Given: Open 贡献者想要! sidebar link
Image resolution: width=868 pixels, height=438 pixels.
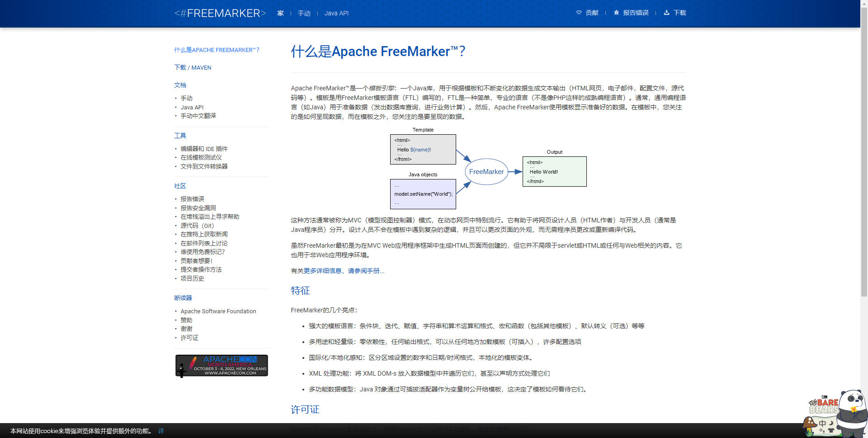Looking at the screenshot, I should (197, 261).
